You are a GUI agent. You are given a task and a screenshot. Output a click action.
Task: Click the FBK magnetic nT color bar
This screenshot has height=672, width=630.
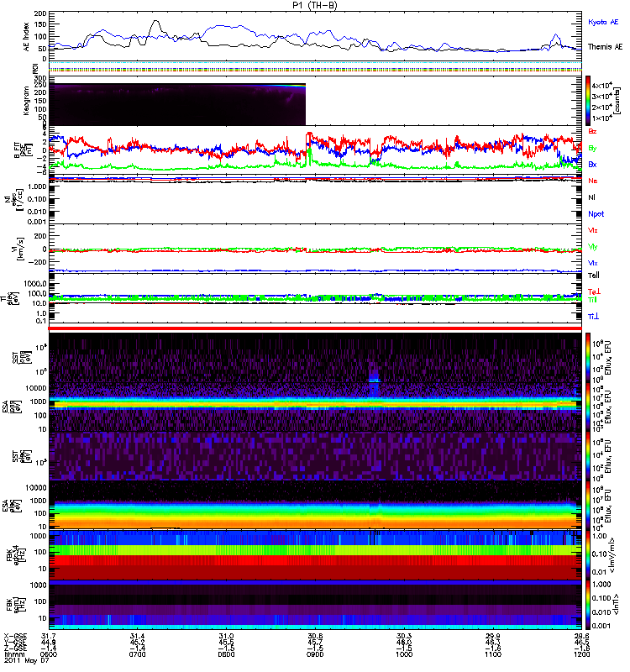[x=588, y=605]
